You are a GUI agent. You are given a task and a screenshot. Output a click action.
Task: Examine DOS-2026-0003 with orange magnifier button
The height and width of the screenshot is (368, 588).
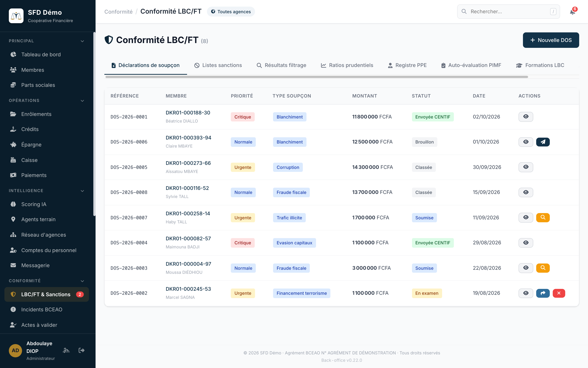[x=543, y=268]
